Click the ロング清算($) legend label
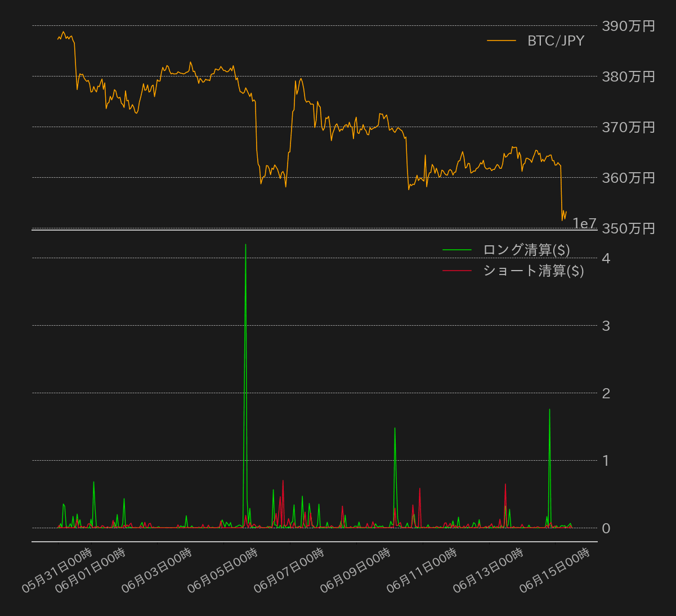This screenshot has width=676, height=616. pyautogui.click(x=526, y=250)
